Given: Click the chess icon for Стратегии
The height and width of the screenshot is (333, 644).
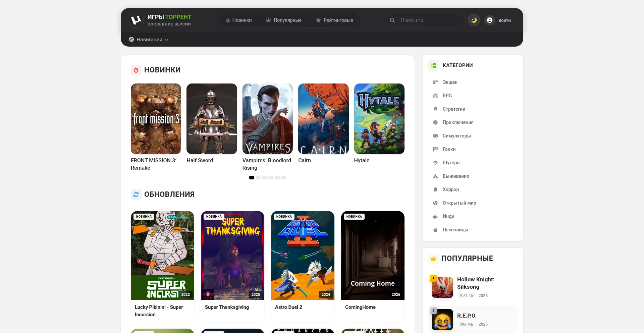Looking at the screenshot, I should (x=435, y=109).
